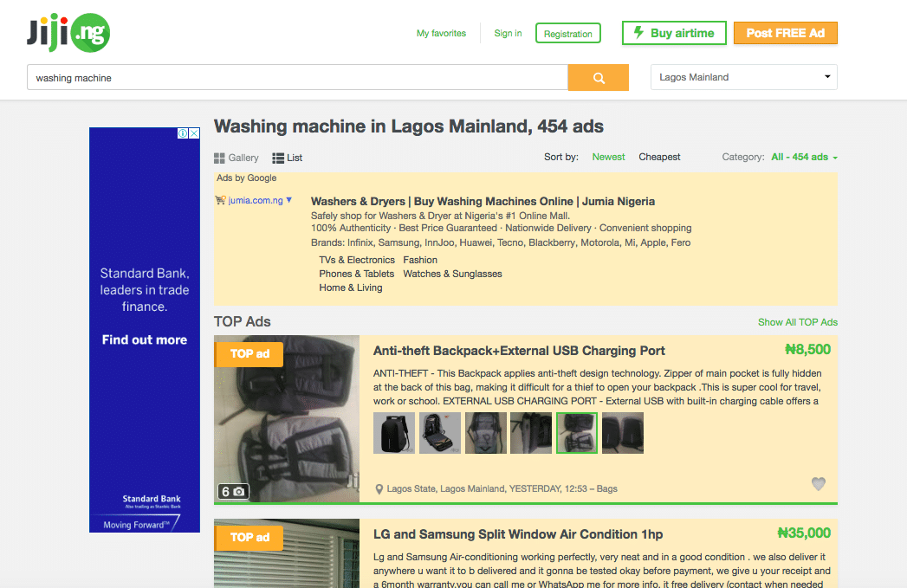Select second backpack thumbnail with open bag

coord(439,433)
